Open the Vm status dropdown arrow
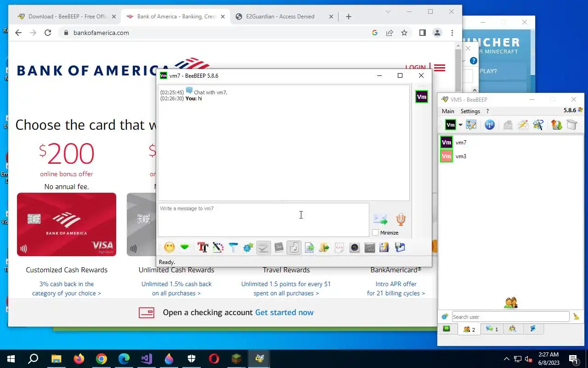Image resolution: width=588 pixels, height=368 pixels. (x=460, y=125)
